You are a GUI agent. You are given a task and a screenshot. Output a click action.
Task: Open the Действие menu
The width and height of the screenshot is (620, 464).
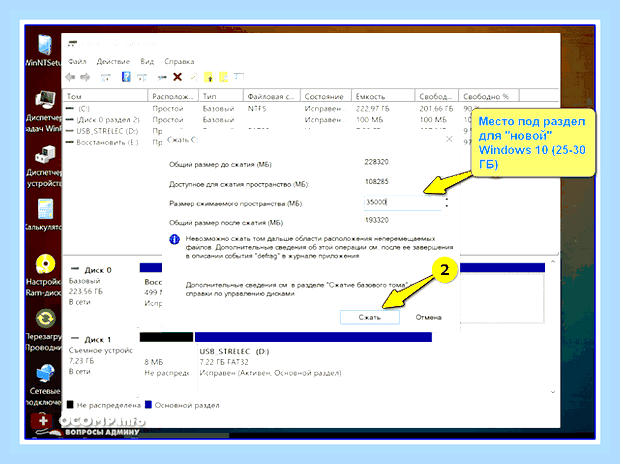[113, 61]
